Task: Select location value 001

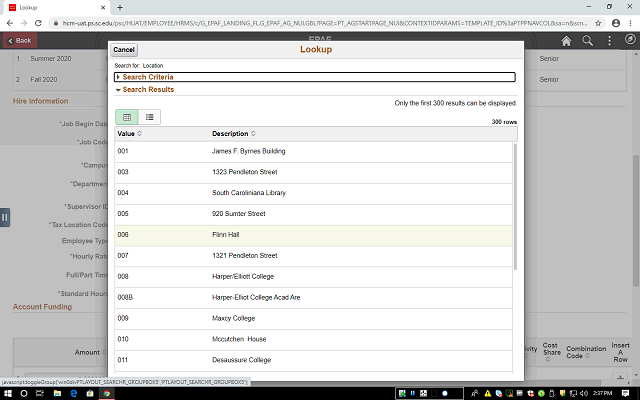Action: click(x=123, y=151)
